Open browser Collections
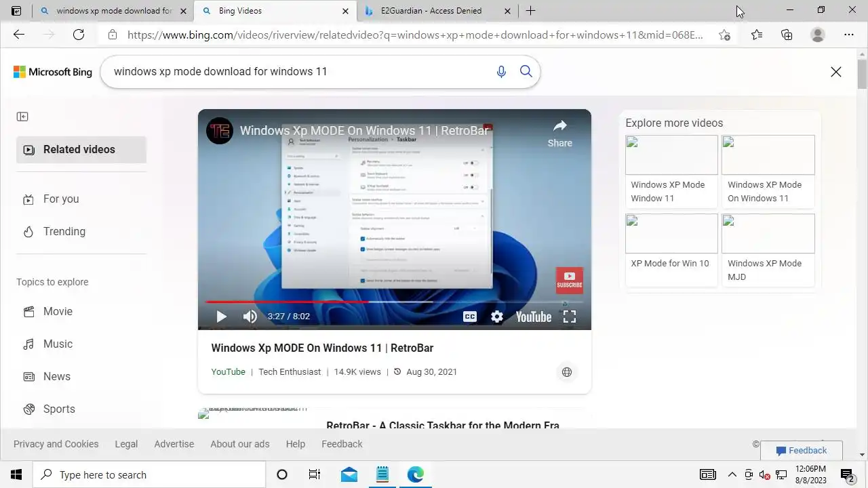 coord(787,35)
